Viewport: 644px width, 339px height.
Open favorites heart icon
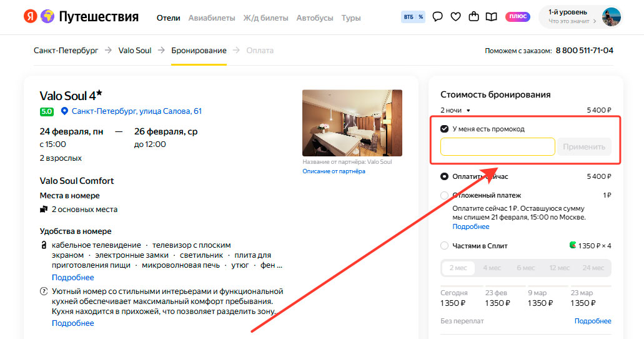(x=455, y=17)
